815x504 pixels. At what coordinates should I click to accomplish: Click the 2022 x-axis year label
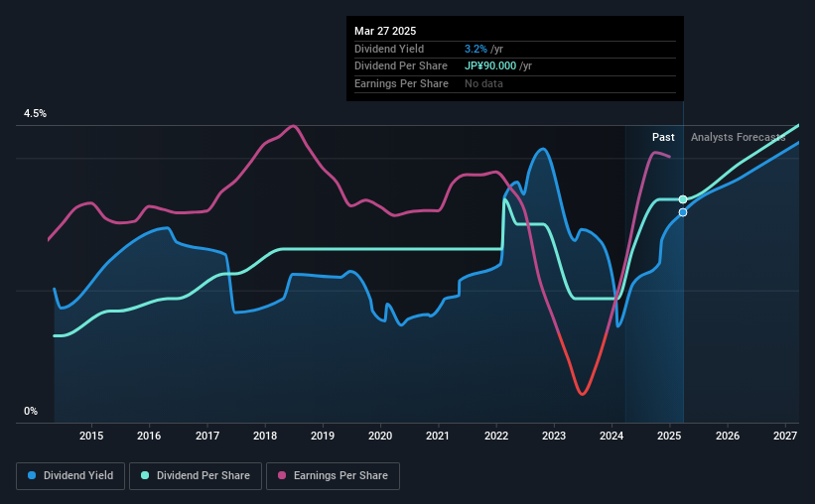496,436
